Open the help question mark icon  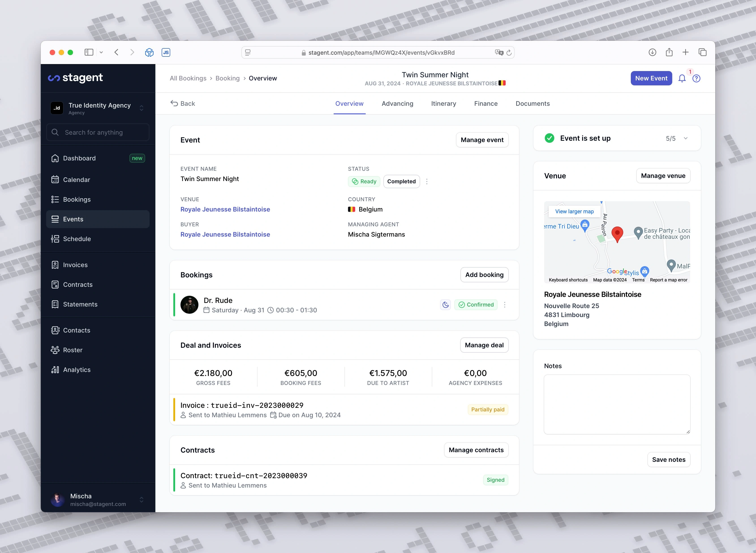pos(696,78)
